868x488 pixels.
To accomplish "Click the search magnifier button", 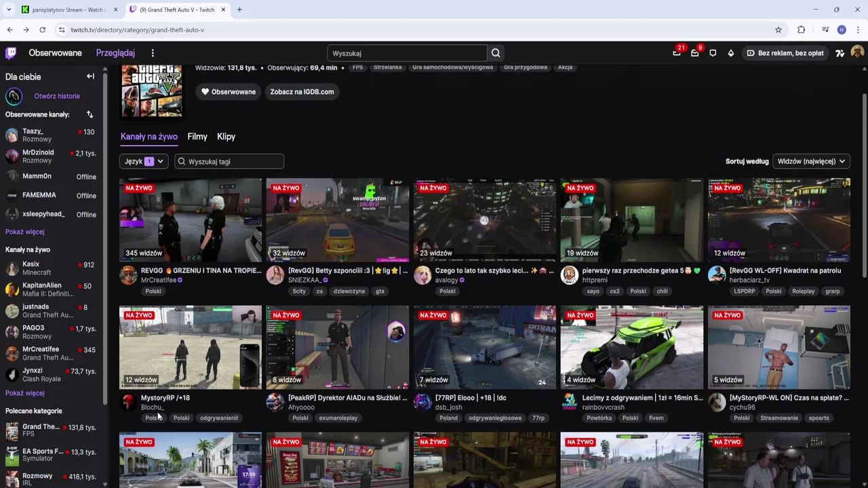I will click(x=496, y=53).
